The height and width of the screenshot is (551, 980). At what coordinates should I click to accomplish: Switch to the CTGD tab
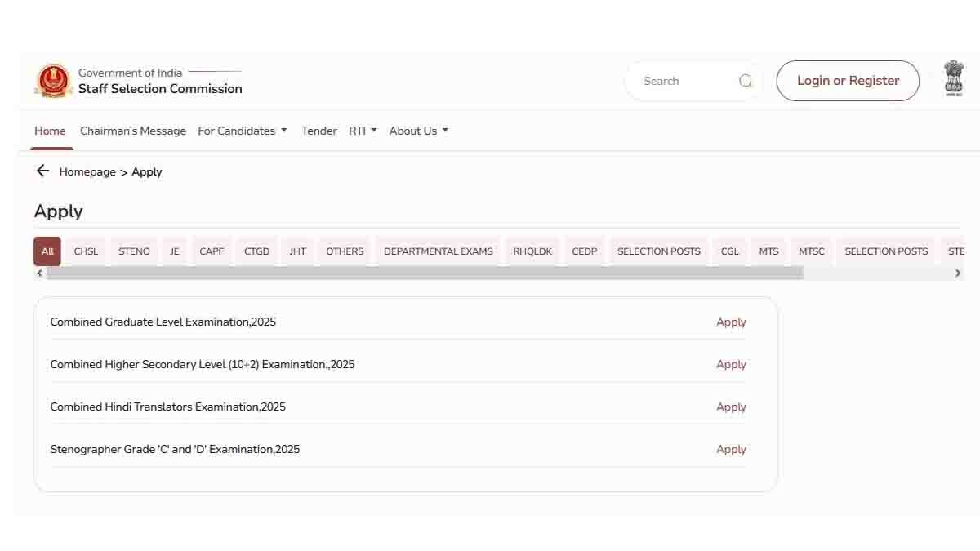[x=256, y=251]
